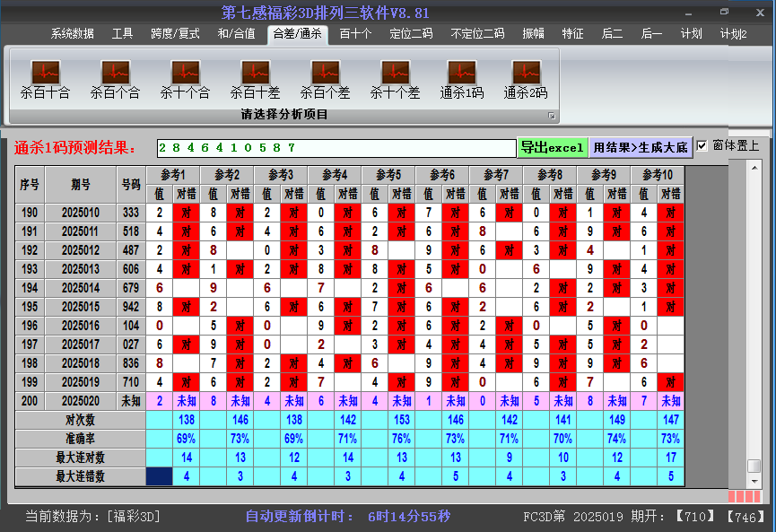The image size is (776, 532).
Task: Open the 不定位二码 tab
Action: click(477, 34)
